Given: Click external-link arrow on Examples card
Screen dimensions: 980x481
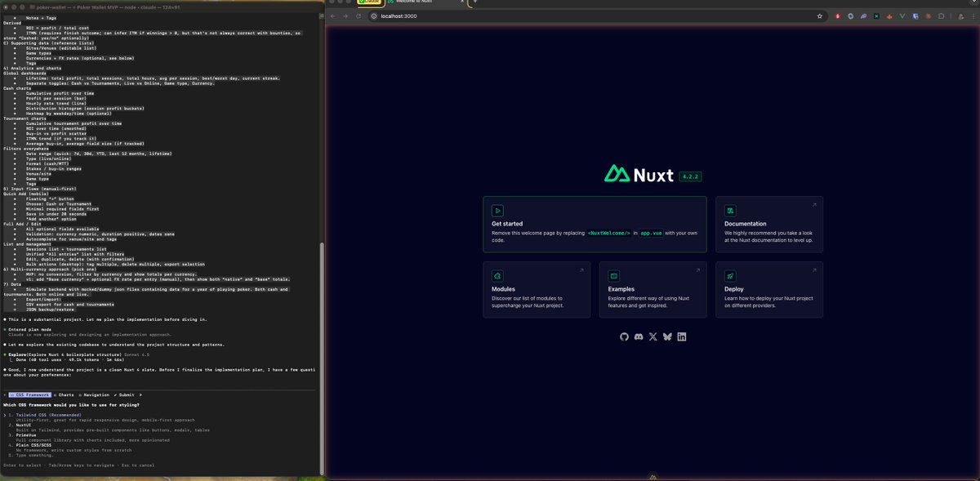Looking at the screenshot, I should 698,270.
